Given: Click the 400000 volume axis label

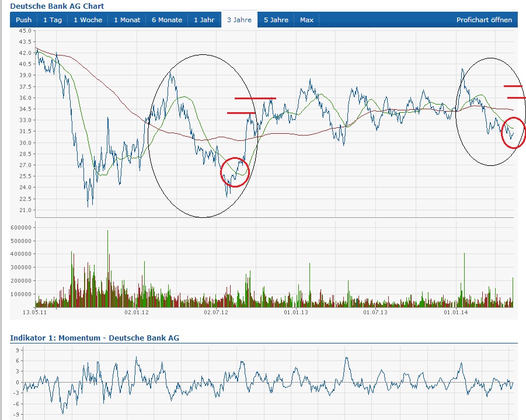Looking at the screenshot, I should [x=21, y=254].
